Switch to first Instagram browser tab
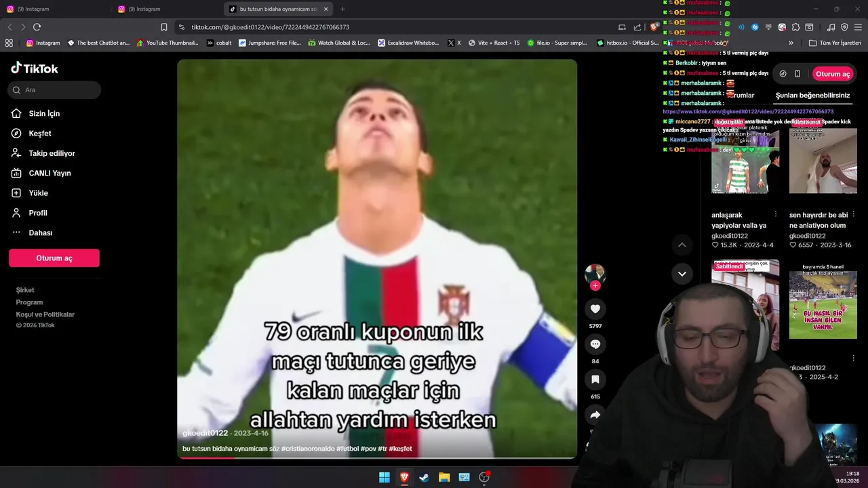 56,9
